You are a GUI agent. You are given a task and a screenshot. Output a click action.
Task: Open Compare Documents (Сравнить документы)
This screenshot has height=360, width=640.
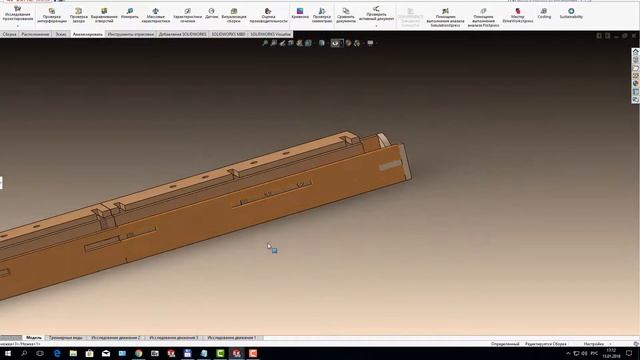tap(346, 16)
